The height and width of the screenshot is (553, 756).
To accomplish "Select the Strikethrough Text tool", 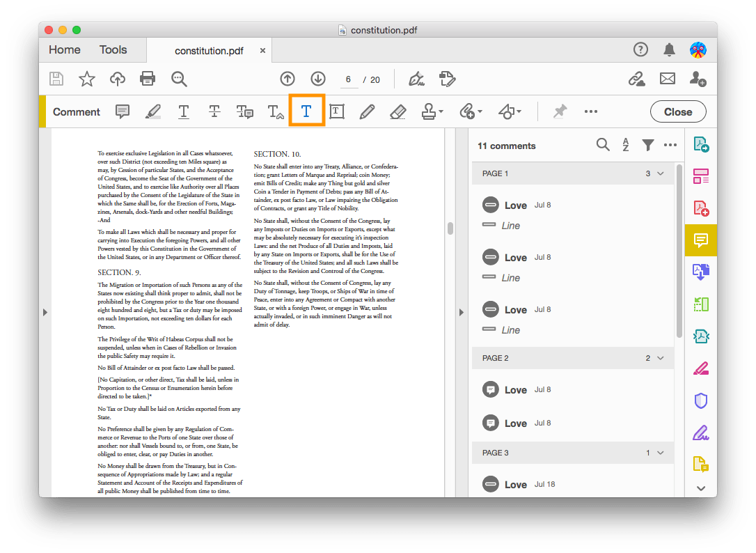I will [x=214, y=111].
